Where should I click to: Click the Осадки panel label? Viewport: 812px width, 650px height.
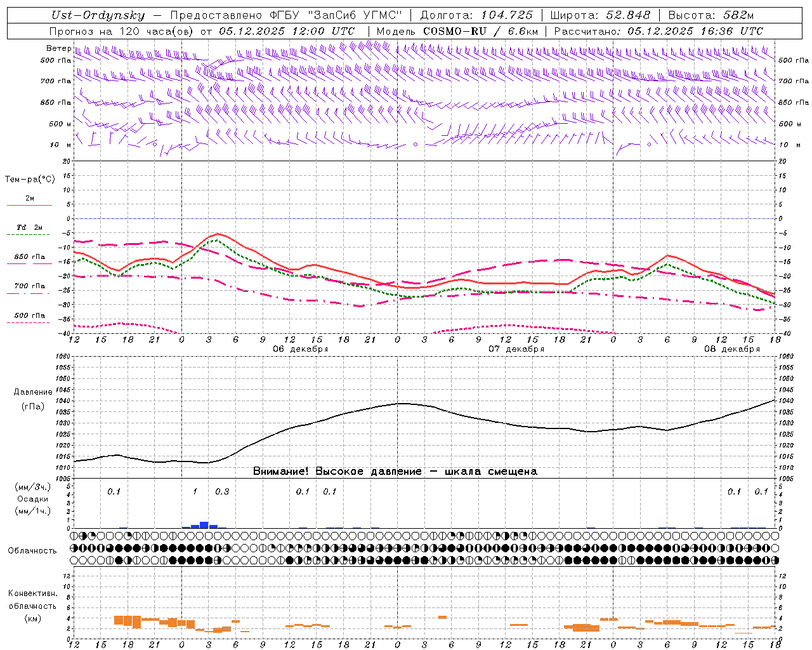pyautogui.click(x=32, y=499)
